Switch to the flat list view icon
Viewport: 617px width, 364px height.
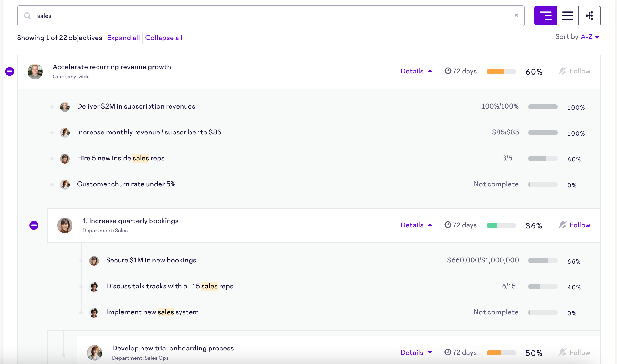[x=568, y=16]
